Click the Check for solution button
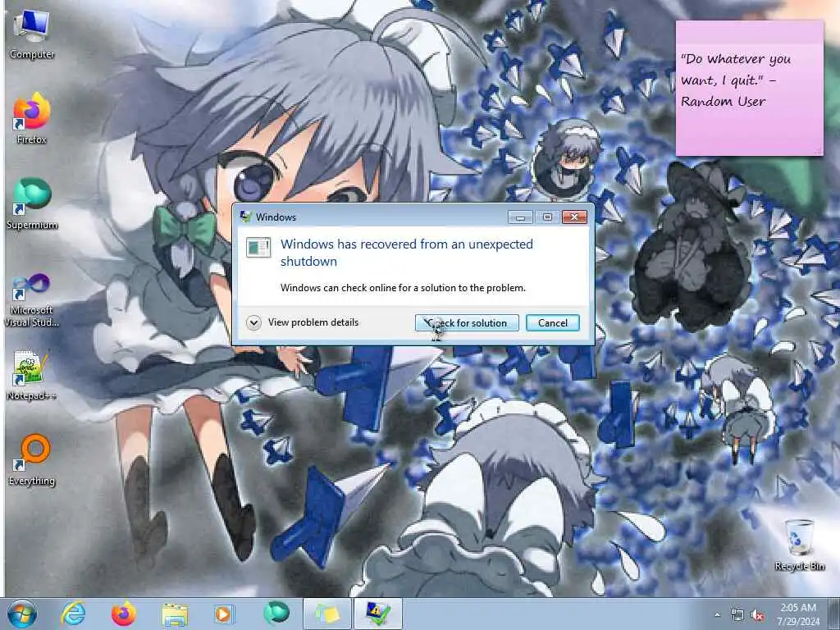This screenshot has height=630, width=840. pos(467,322)
